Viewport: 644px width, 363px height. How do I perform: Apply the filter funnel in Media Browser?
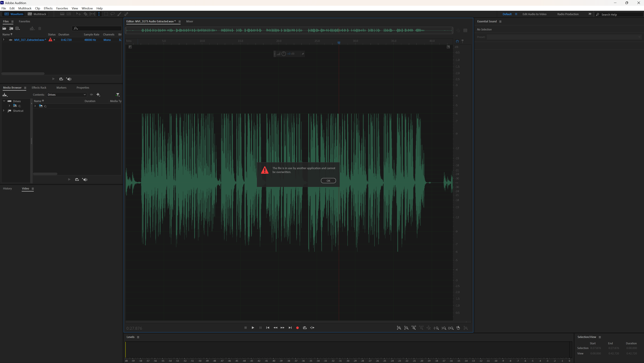tap(118, 94)
